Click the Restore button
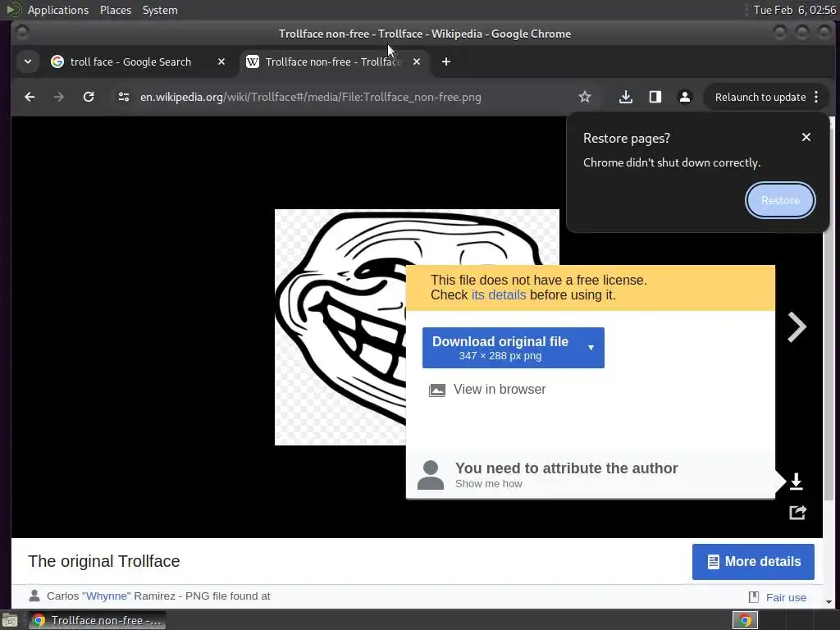Screen dimensions: 840x630 (x=780, y=200)
